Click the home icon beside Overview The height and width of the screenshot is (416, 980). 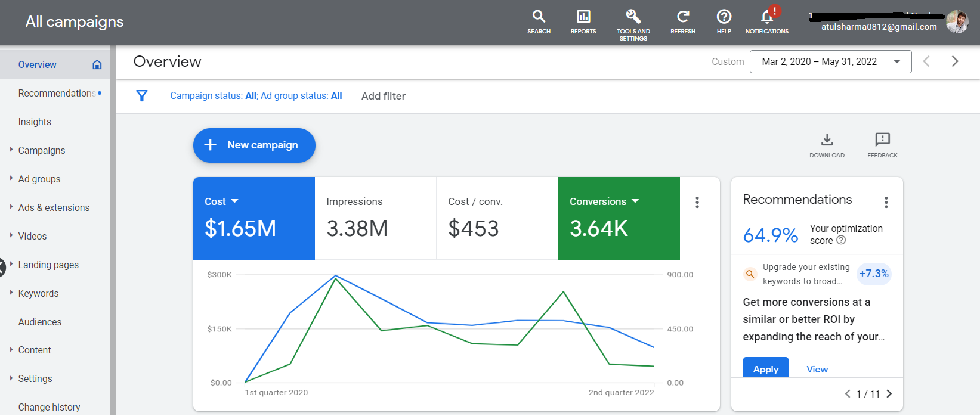tap(97, 64)
